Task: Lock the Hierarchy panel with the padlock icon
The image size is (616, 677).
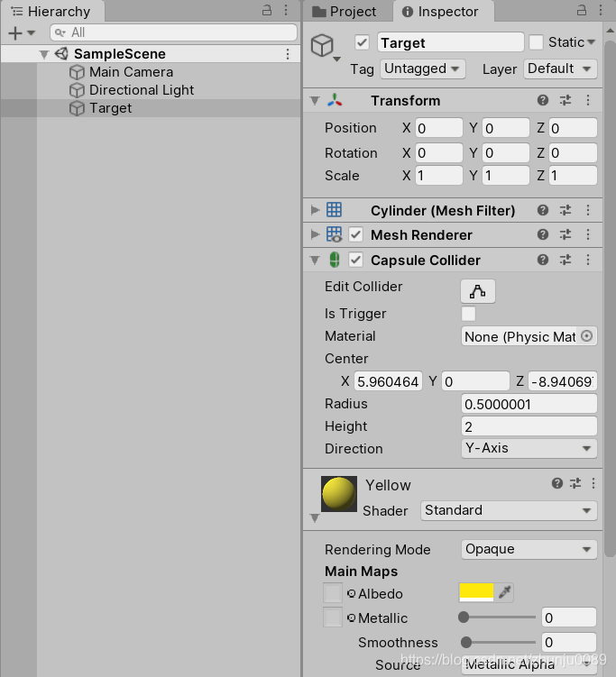Action: [x=267, y=10]
